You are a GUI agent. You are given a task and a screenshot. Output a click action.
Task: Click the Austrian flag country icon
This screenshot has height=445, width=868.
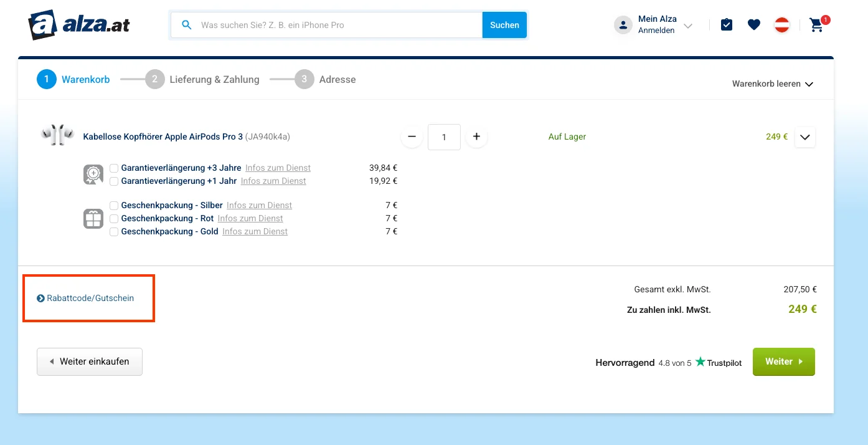[x=782, y=25]
